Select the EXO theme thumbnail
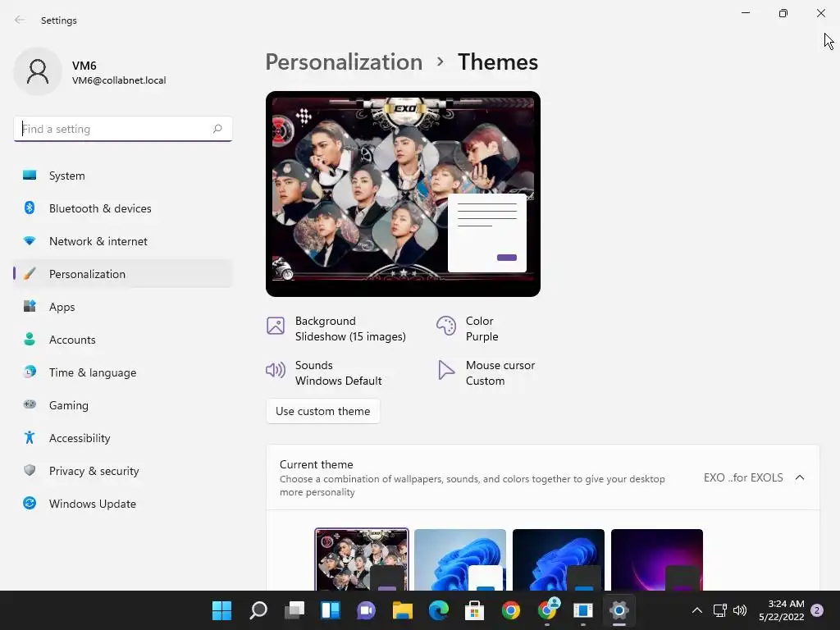The height and width of the screenshot is (630, 840). (362, 559)
